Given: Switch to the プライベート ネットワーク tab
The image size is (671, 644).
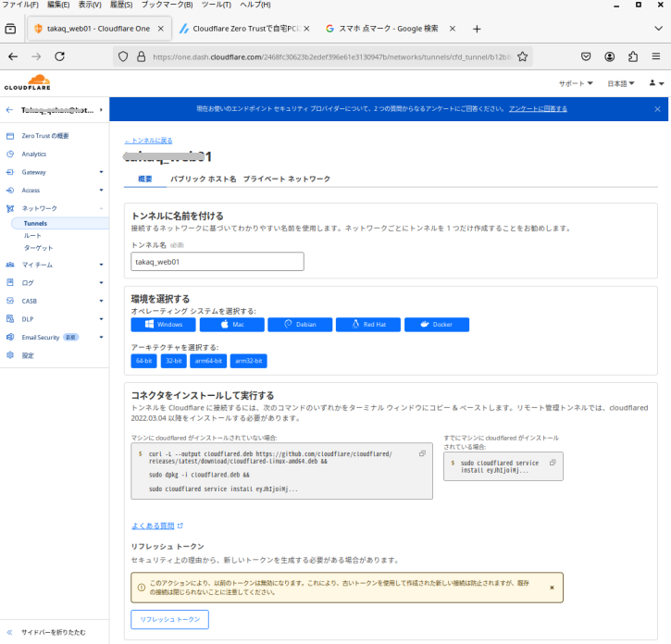Looking at the screenshot, I should pyautogui.click(x=287, y=179).
